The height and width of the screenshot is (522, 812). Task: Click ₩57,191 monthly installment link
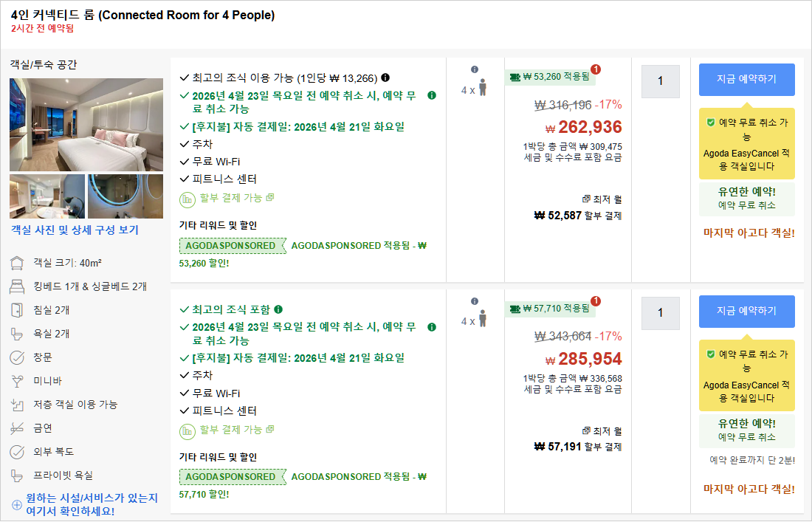point(578,447)
